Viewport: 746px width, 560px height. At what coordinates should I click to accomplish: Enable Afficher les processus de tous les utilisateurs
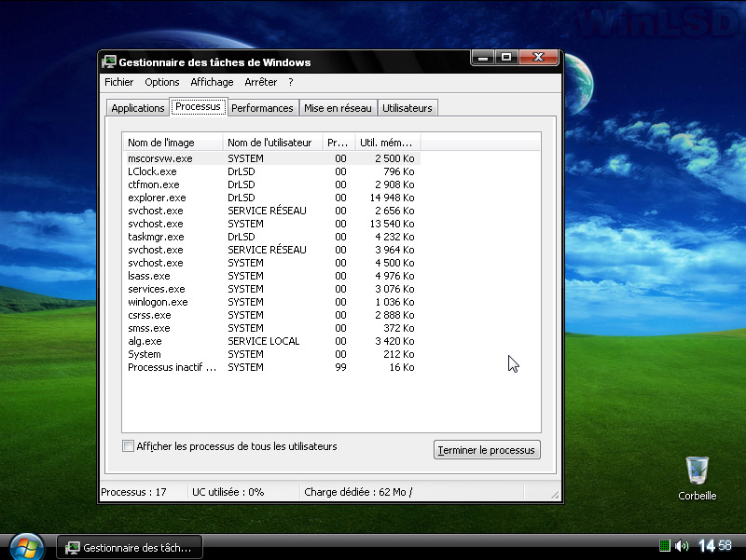tap(128, 446)
